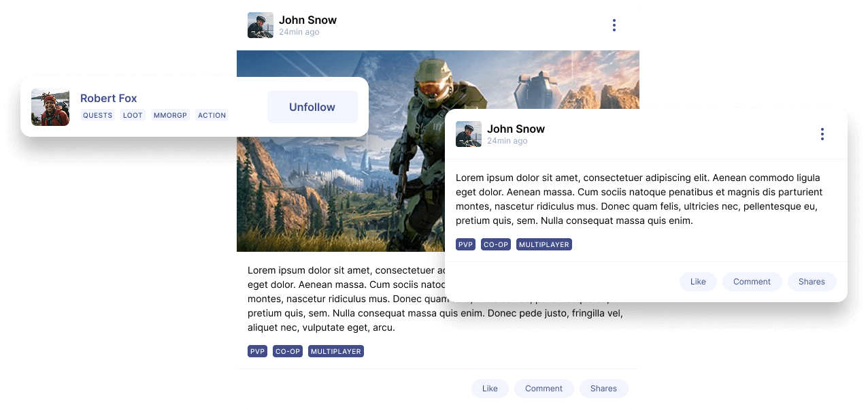The image size is (868, 409).
Task: Select the PVP tag on the post without an image
Action: point(465,244)
